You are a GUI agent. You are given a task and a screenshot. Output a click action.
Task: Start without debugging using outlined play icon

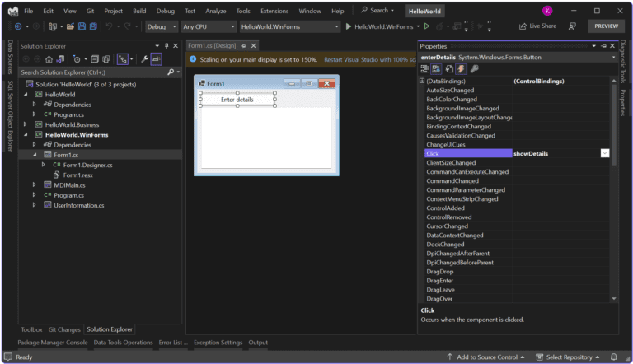427,26
